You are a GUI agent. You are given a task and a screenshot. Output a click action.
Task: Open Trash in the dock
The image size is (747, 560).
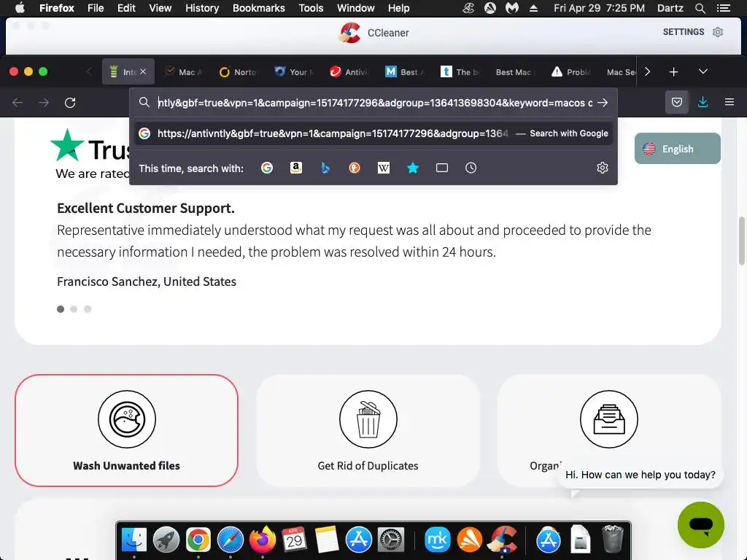point(613,540)
